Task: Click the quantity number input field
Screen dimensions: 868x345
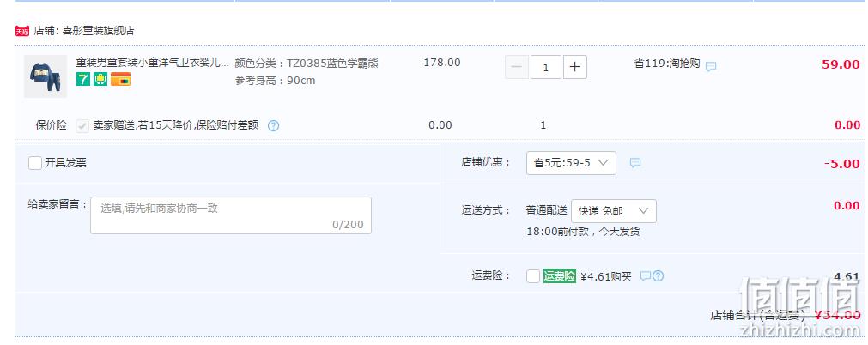Action: (x=546, y=67)
